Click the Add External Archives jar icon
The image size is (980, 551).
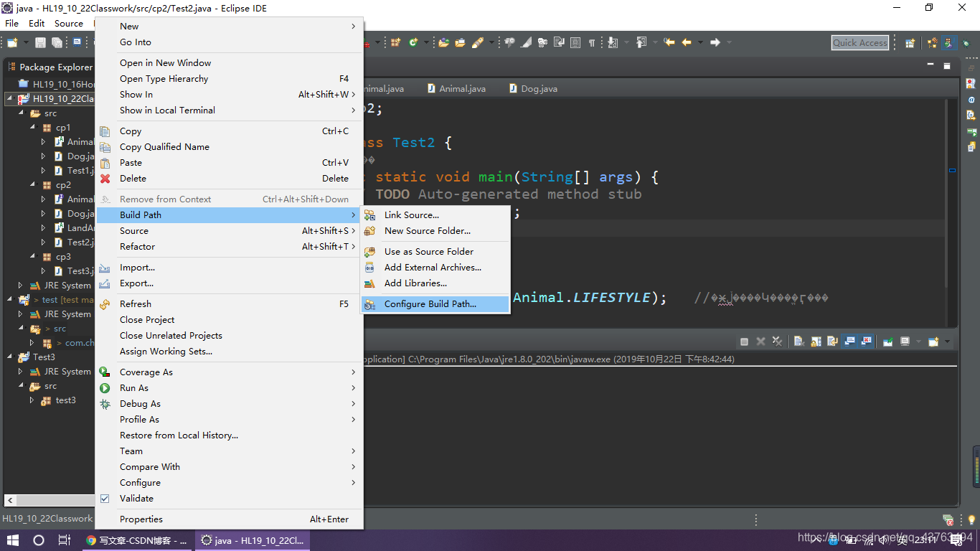(x=369, y=268)
